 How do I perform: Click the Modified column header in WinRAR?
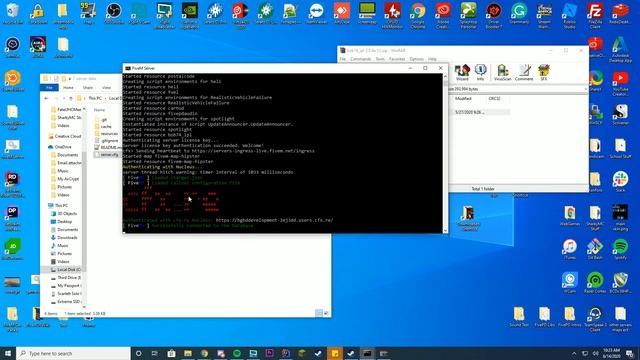click(x=463, y=99)
